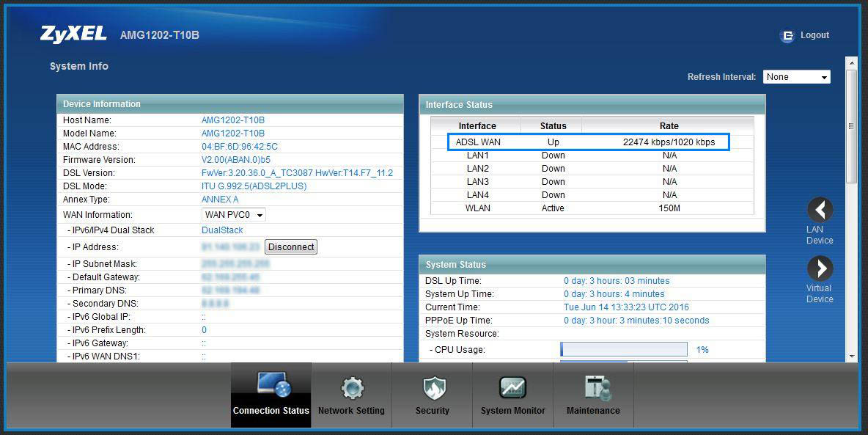Click the WLAN status Active
868x435 pixels.
(x=553, y=208)
